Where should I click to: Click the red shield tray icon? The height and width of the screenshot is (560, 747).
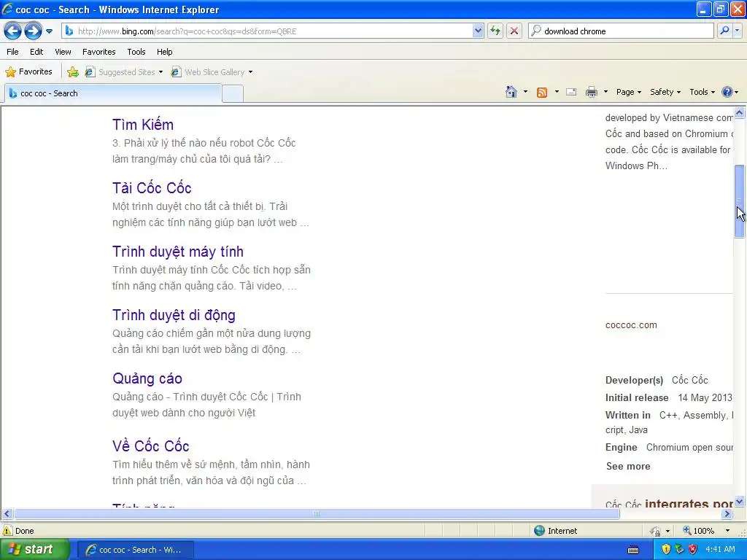click(x=693, y=550)
